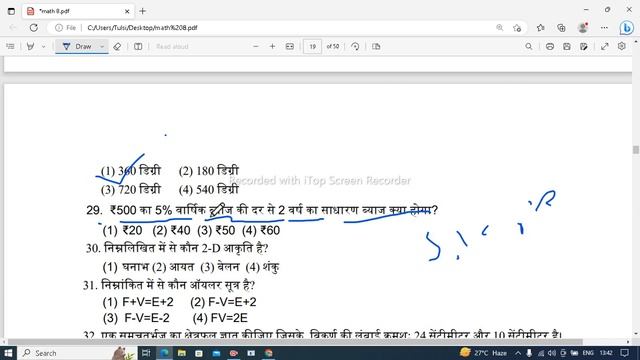The image size is (640, 360).
Task: Refresh the page
Action: [33, 28]
